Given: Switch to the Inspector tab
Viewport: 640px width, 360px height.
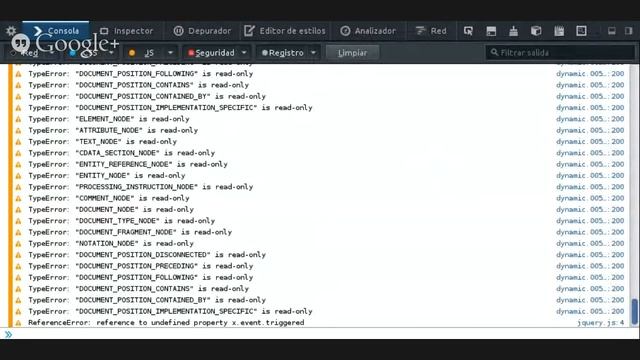Looking at the screenshot, I should coord(127,31).
